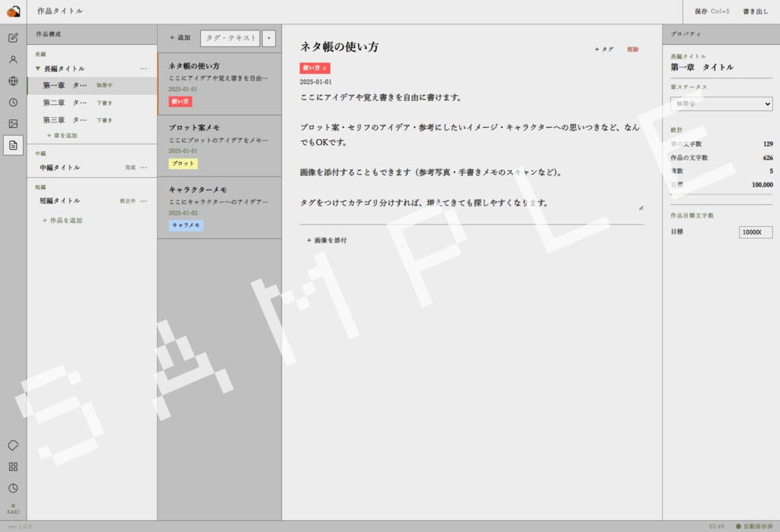Open the キャラクターメモ note card
Viewport: 780px width, 532px height.
(x=219, y=208)
